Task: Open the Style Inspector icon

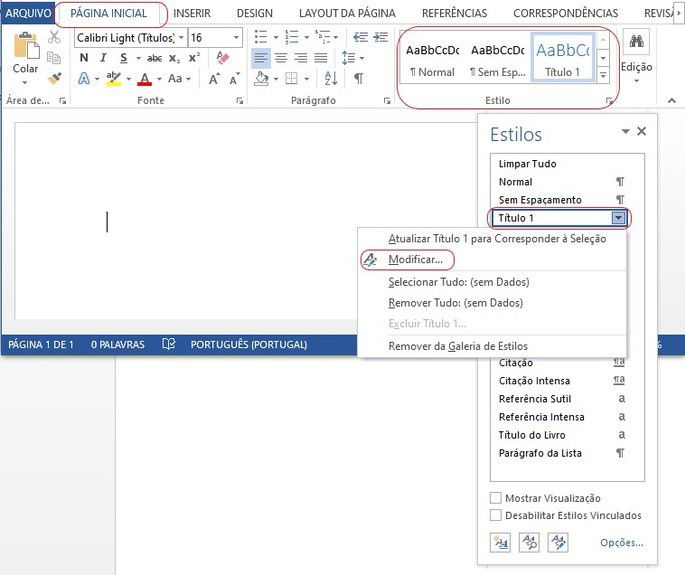Action: click(529, 543)
